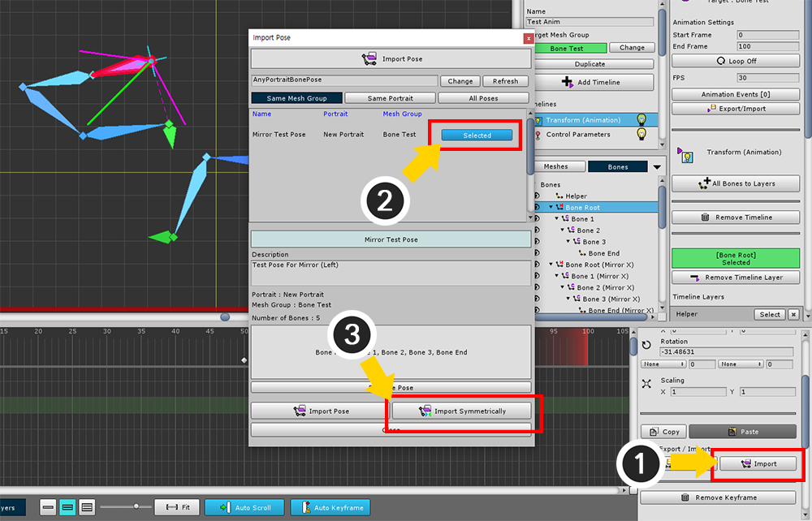Click Import Symmetrically button

point(461,411)
